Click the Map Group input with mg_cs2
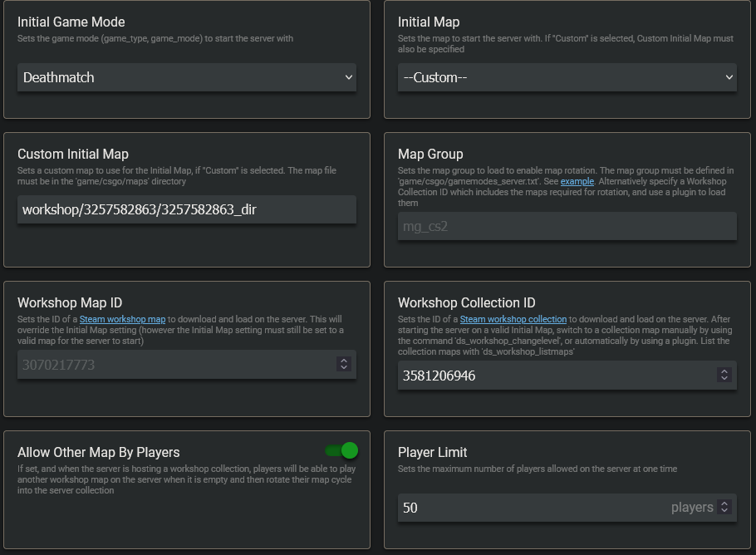756x555 pixels. coord(567,226)
